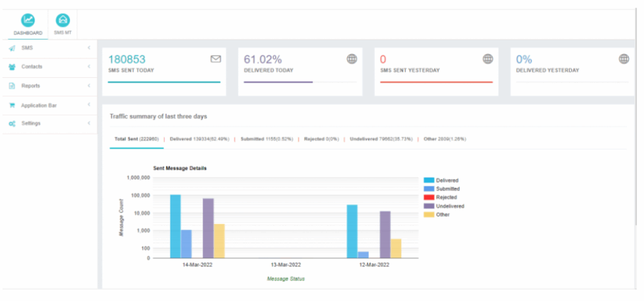Click globe icon on Delivered Today card
Viewport: 644px width, 301px height.
pyautogui.click(x=352, y=59)
